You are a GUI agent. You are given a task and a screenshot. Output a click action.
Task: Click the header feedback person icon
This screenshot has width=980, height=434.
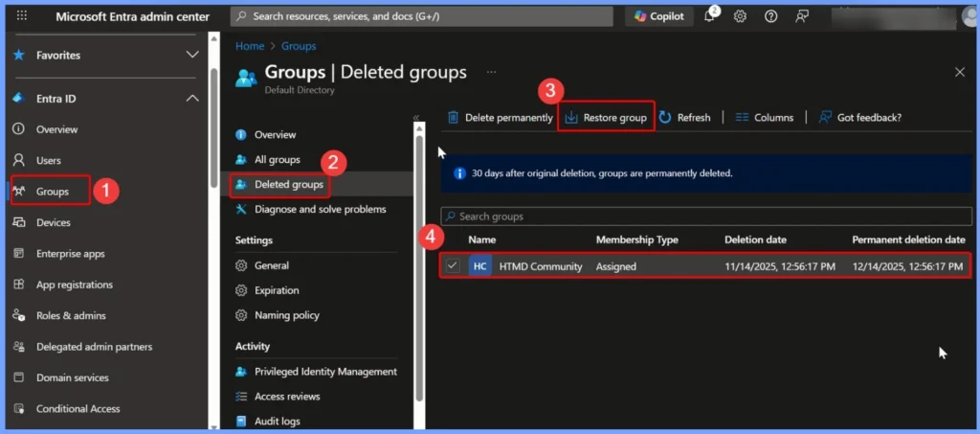(802, 16)
